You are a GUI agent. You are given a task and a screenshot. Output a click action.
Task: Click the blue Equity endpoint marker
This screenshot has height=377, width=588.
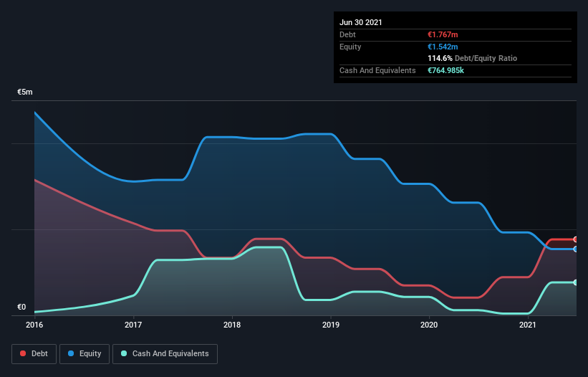(x=576, y=249)
